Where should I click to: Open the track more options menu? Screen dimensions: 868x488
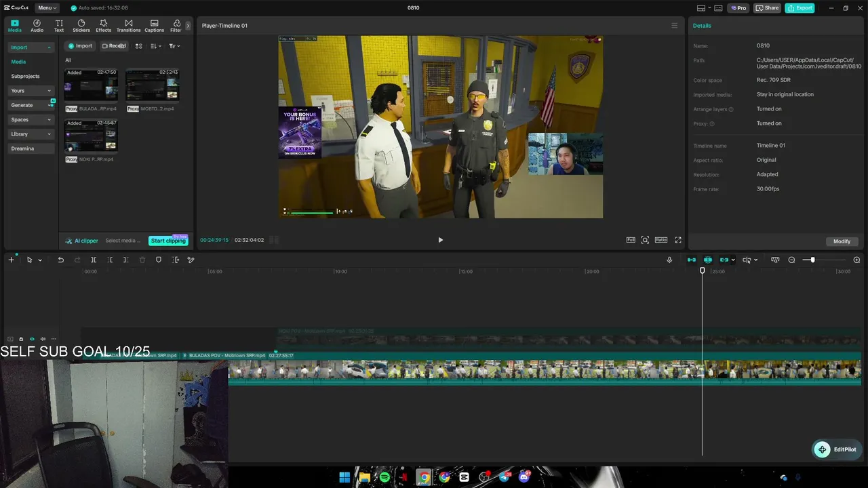[54, 339]
